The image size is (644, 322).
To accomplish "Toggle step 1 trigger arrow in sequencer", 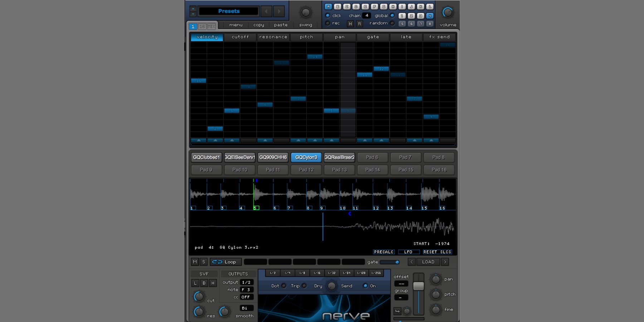I will pos(199,140).
